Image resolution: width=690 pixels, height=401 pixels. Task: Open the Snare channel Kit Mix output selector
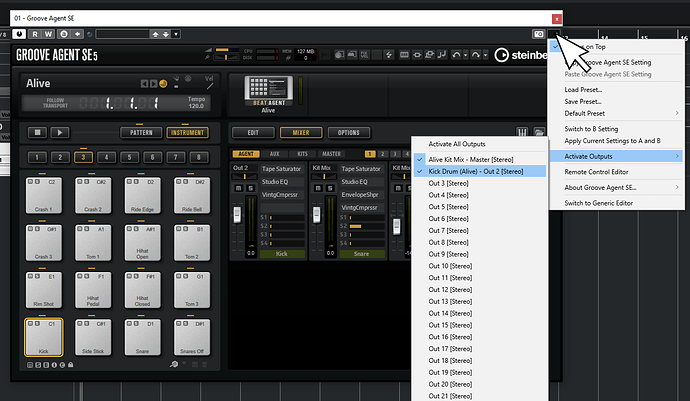324,168
